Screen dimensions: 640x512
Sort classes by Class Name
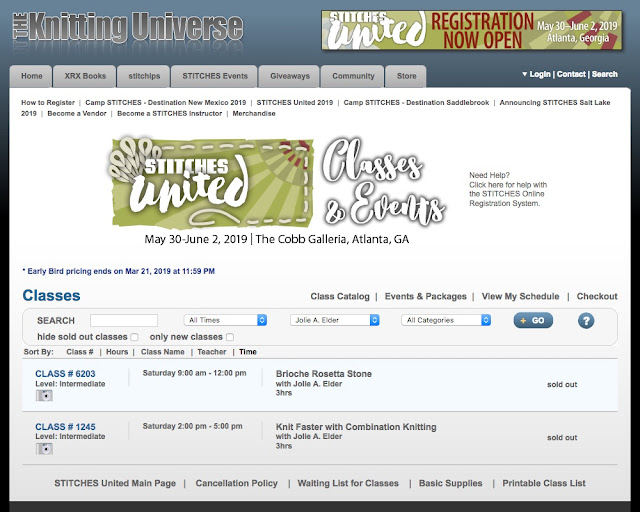pyautogui.click(x=162, y=352)
